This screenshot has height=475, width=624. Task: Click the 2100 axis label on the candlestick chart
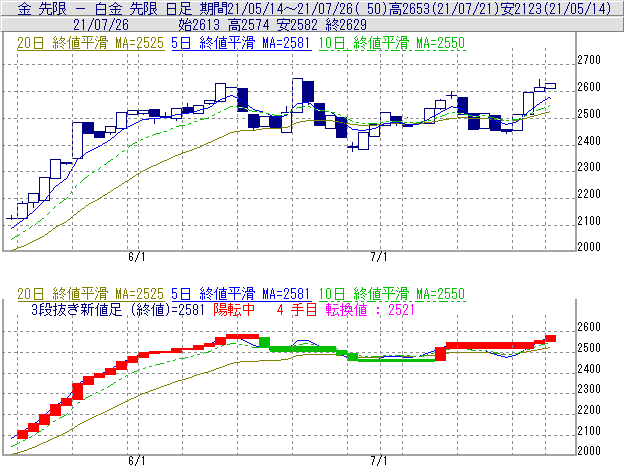(589, 220)
